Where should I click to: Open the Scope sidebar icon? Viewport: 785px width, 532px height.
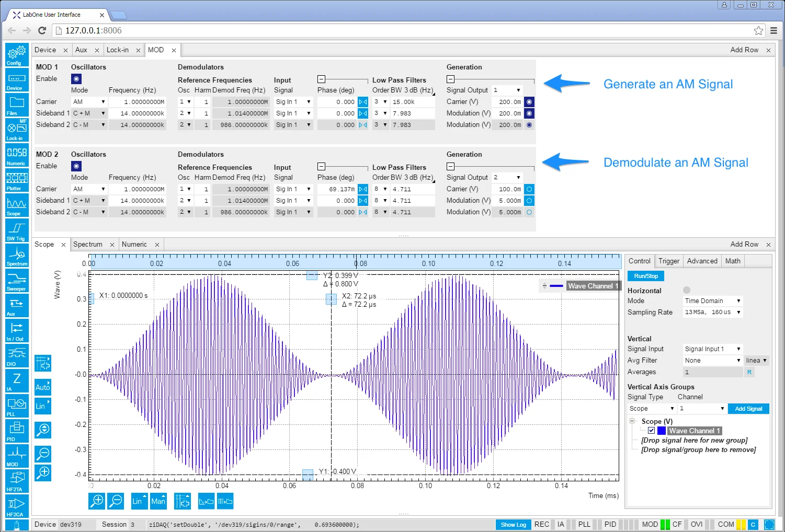click(17, 205)
